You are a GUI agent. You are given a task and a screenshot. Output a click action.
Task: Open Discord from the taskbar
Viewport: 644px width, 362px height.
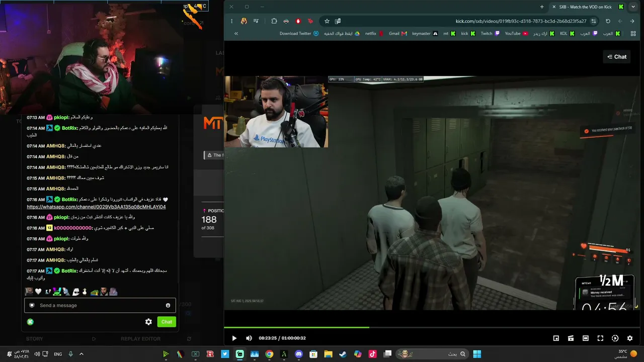tap(299, 354)
